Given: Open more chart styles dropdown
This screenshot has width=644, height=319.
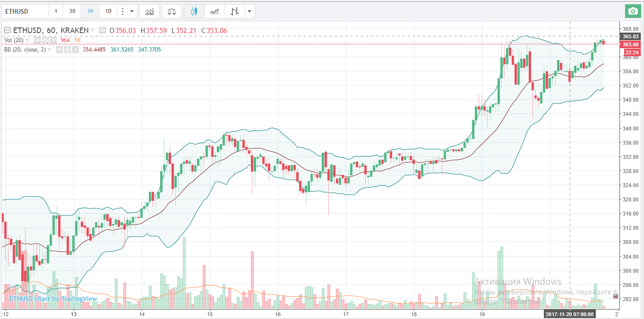Looking at the screenshot, I should [249, 11].
